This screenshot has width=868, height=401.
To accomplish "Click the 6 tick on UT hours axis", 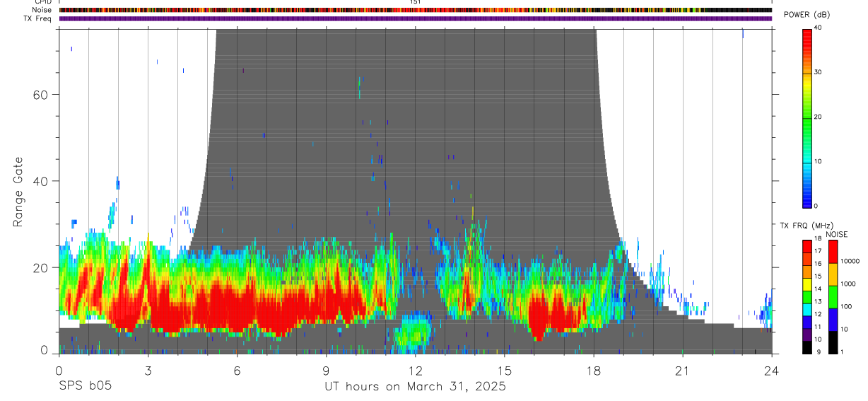I will (x=237, y=371).
